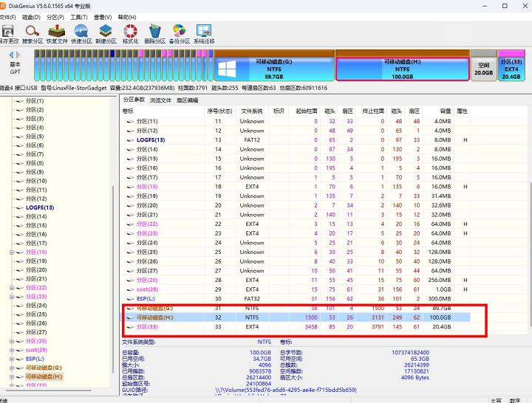The image size is (532, 403).
Task: Open the 查看(V) menu
Action: coord(103,17)
